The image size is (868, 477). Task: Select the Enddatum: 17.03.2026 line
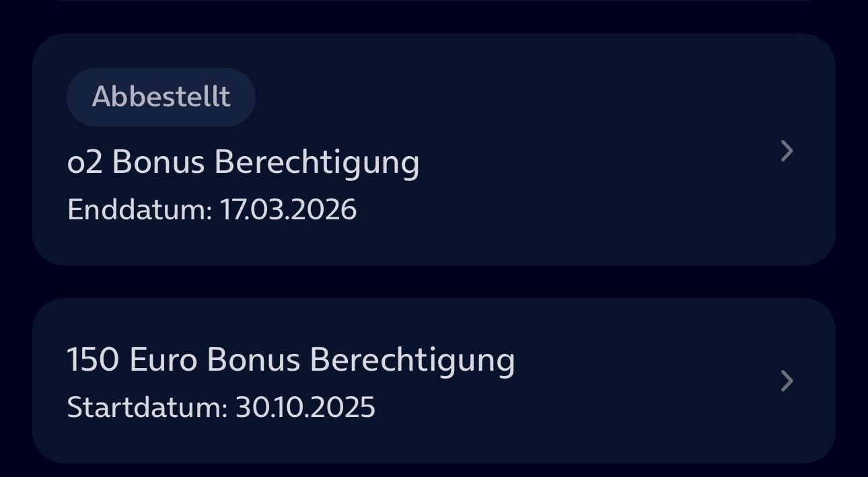click(x=212, y=210)
